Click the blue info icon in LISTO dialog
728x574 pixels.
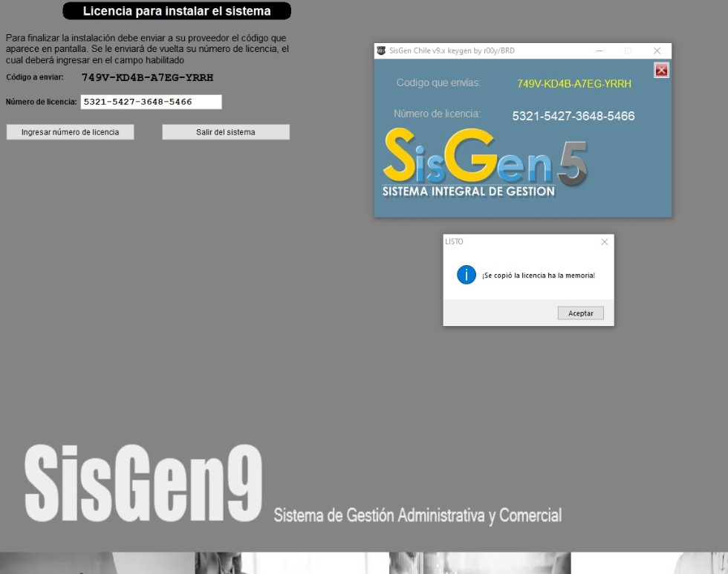click(467, 275)
